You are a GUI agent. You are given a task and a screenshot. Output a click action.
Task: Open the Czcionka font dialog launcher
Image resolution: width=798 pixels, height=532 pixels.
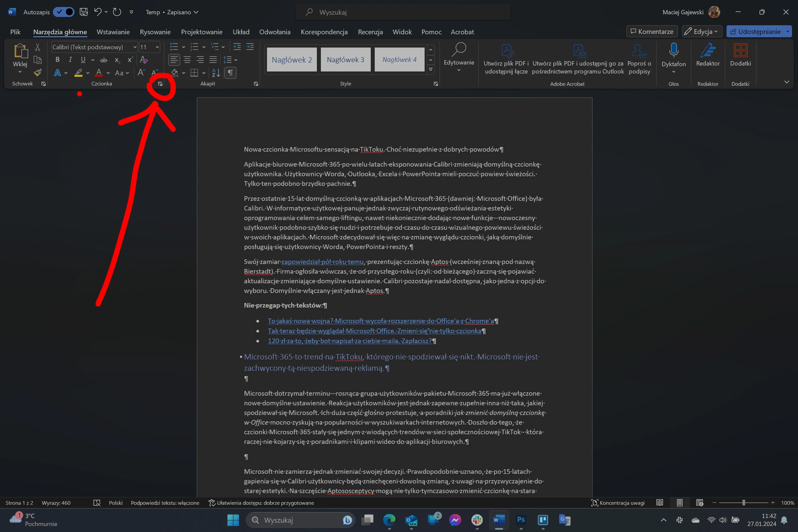(x=160, y=84)
